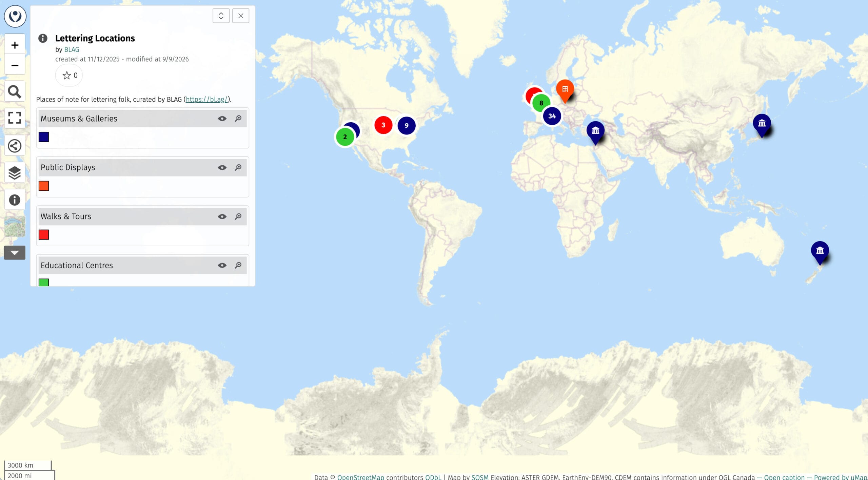Click the uMap logo icon
Viewport: 868px width, 480px height.
coord(15,16)
